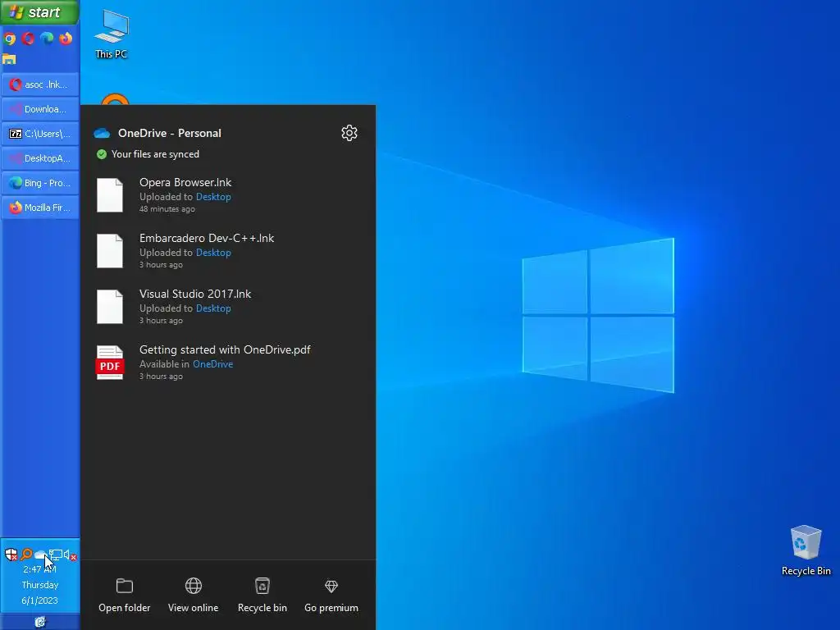Click Go premium diamond button
Image resolution: width=840 pixels, height=630 pixels.
[331, 596]
